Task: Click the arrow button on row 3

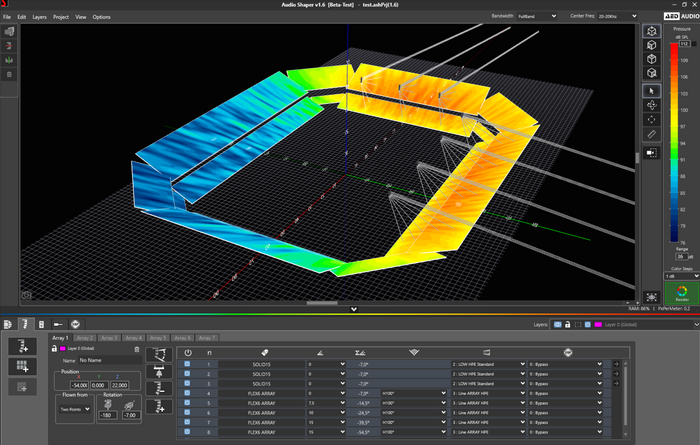Action: [x=616, y=383]
